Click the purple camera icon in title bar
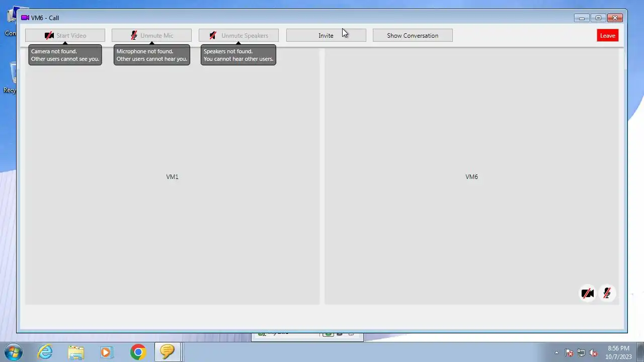Viewport: 644px width, 362px height. [x=25, y=18]
